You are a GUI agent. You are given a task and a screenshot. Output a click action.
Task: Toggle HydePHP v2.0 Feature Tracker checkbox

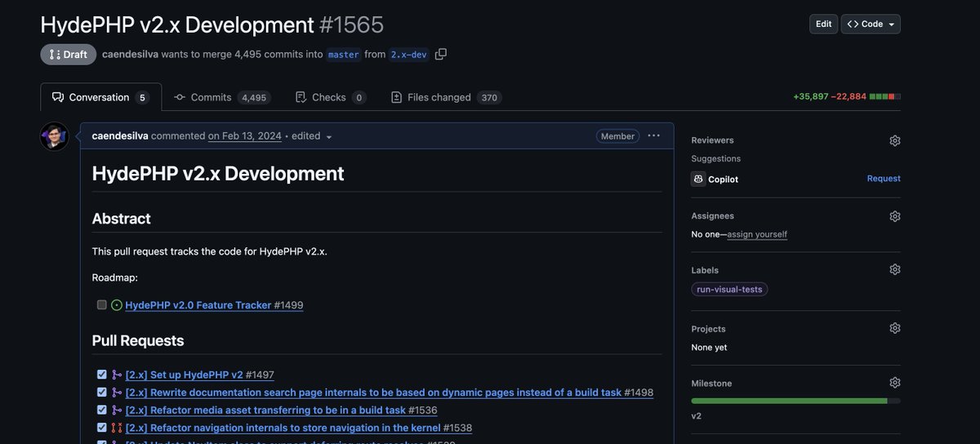102,304
